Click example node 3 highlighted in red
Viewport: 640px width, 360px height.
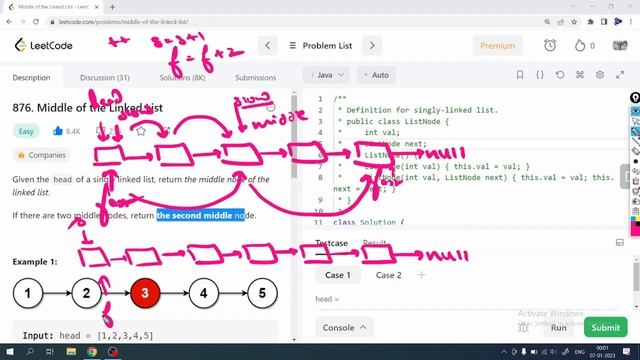click(145, 293)
